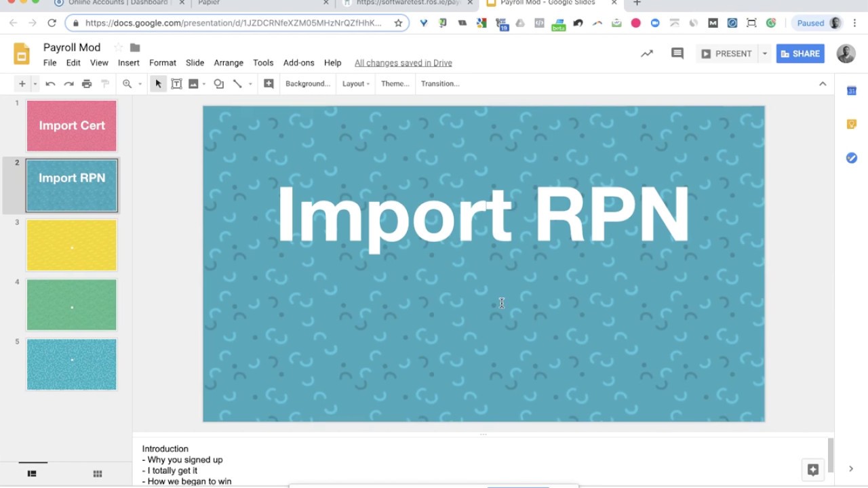868x488 pixels.
Task: Open new slide layout dropdown arrow
Action: coord(35,84)
